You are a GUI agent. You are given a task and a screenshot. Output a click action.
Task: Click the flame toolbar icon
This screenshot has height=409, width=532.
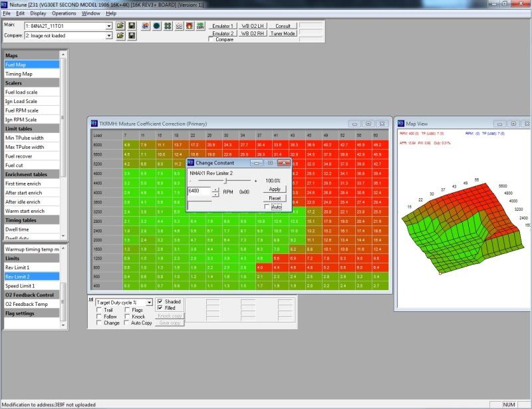click(189, 26)
